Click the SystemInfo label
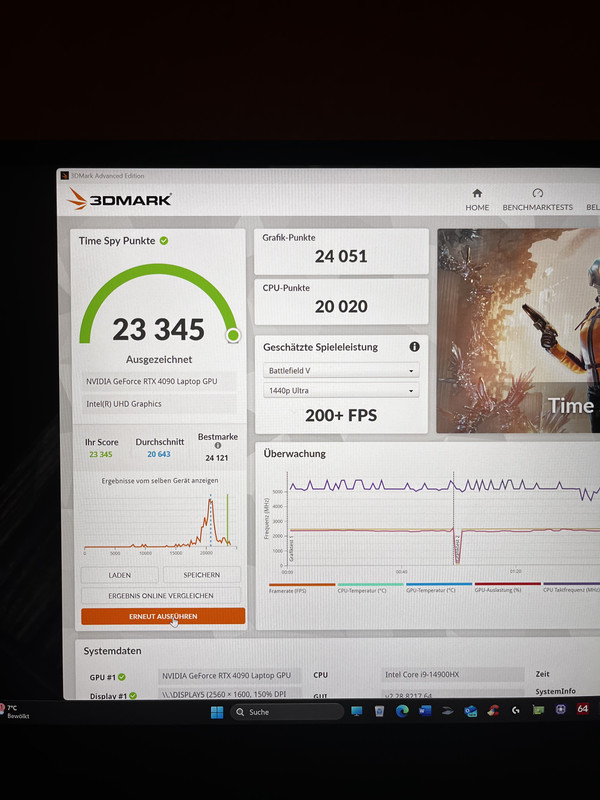 click(556, 691)
